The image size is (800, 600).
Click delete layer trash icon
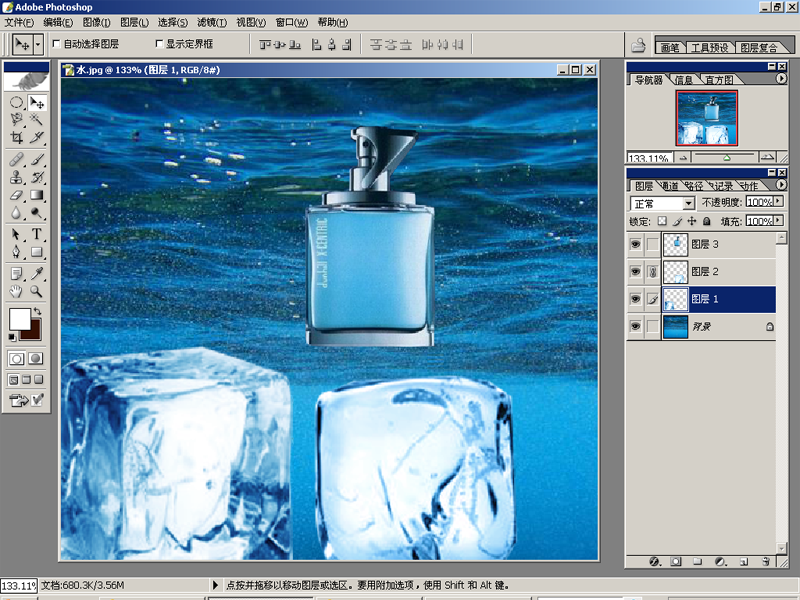pos(765,561)
